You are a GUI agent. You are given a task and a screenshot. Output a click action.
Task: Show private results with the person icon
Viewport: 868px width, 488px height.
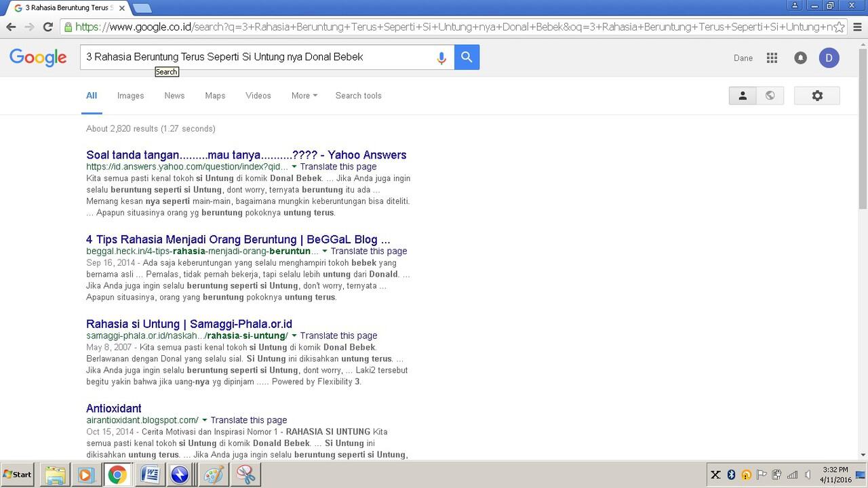743,96
